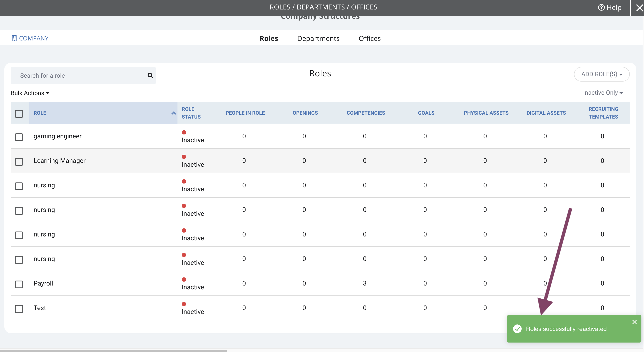Switch to the Roles tab
Screen dimensions: 644x352
(x=269, y=38)
